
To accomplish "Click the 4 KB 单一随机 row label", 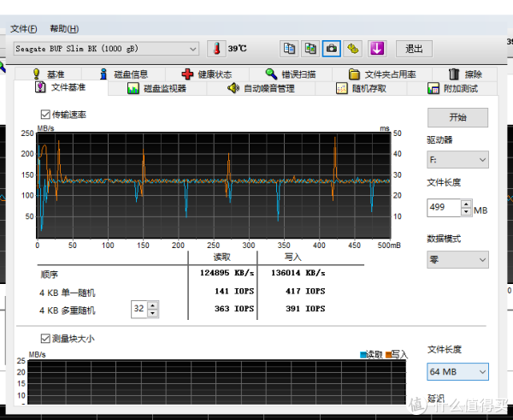I will pos(67,293).
